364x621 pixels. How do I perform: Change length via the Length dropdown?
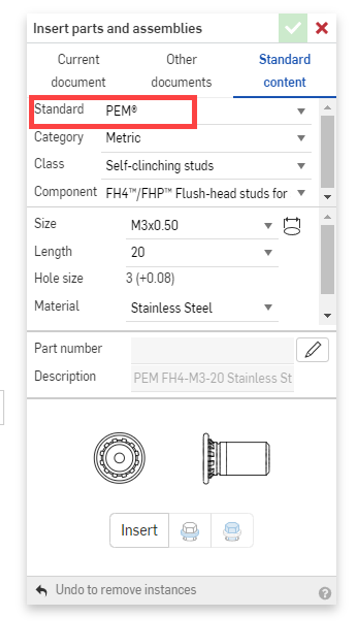pos(268,252)
